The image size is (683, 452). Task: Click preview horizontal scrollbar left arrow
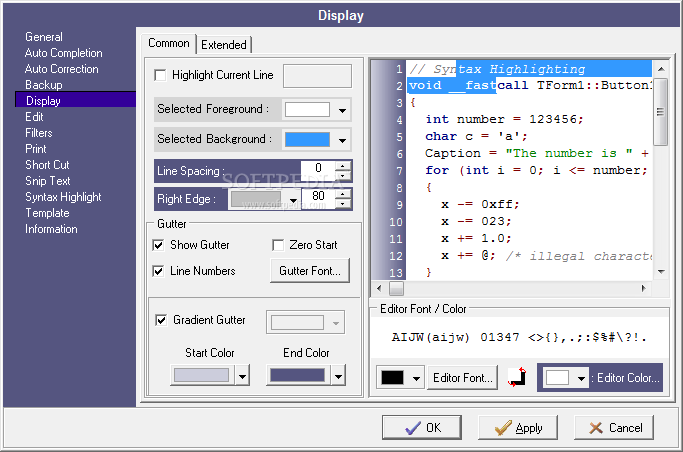[379, 288]
